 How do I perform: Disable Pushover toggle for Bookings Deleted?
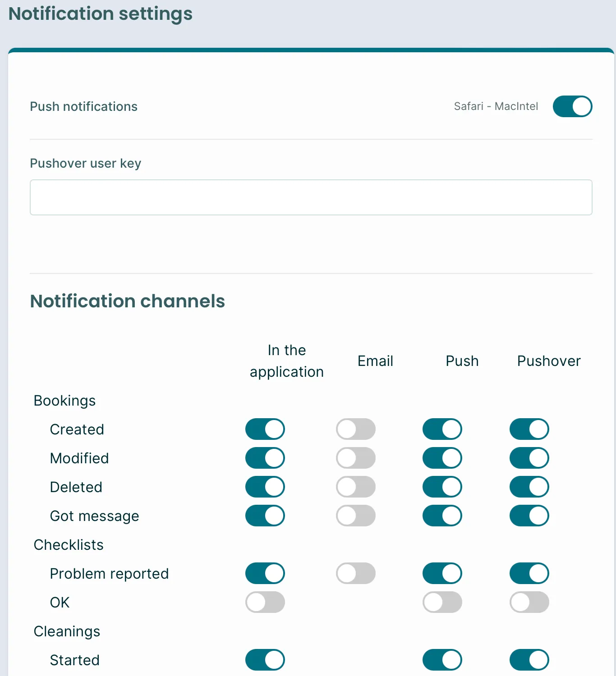click(x=529, y=487)
